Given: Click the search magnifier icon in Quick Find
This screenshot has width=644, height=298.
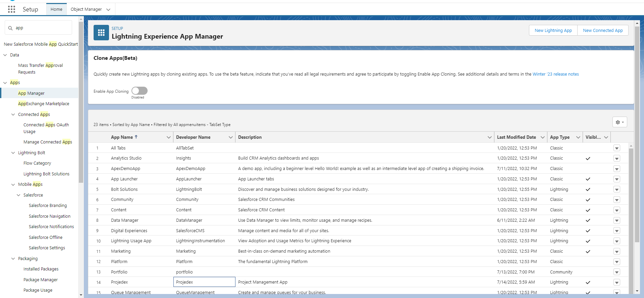Looking at the screenshot, I should coord(10,28).
